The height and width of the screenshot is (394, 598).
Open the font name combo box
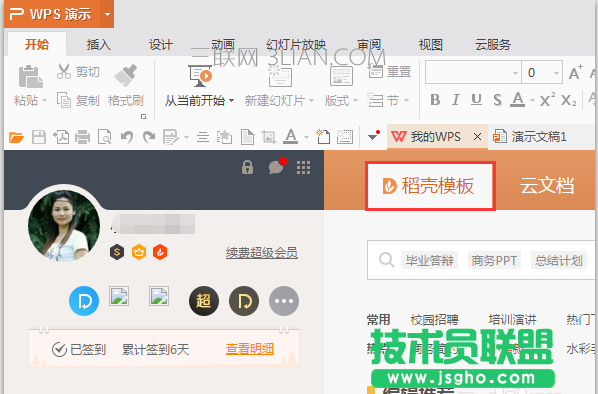473,72
